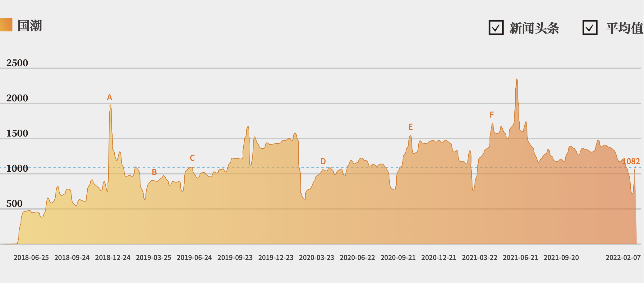
Task: Click the 2021-06-21 date label
Action: click(x=520, y=257)
